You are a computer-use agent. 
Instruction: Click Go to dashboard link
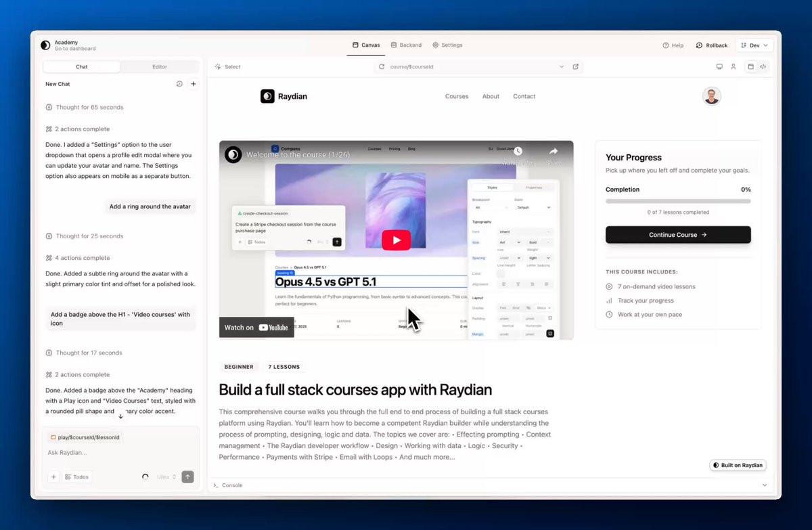pos(75,49)
